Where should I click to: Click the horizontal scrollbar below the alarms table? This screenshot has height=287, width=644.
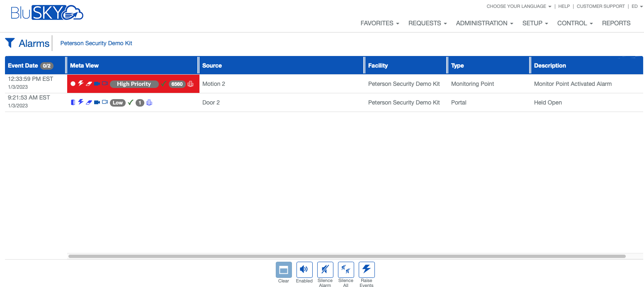(x=347, y=256)
